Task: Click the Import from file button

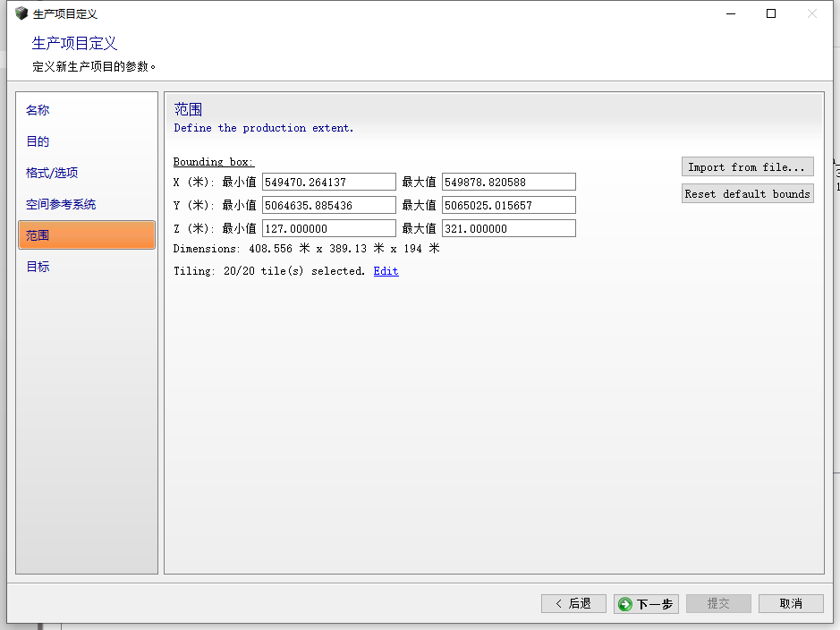Action: pos(747,167)
